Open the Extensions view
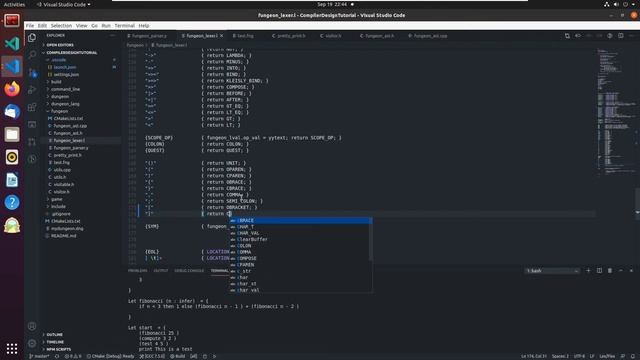The height and width of the screenshot is (360, 640). pos(32,107)
